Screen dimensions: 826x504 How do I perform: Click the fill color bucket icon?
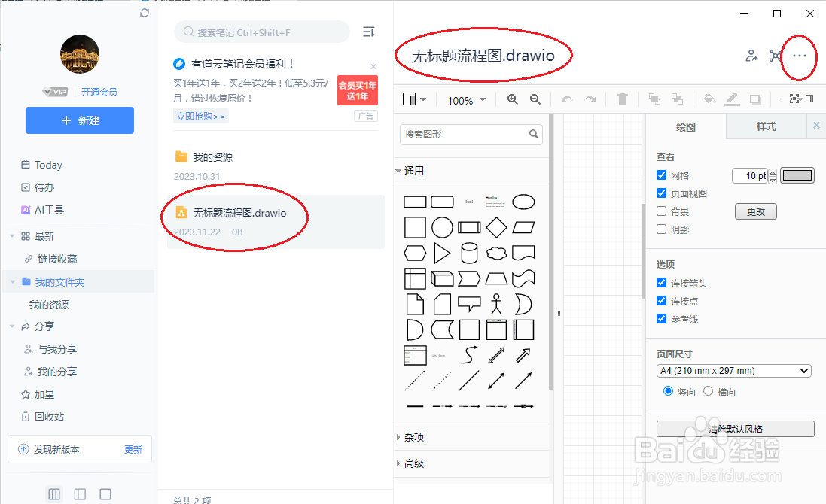tap(709, 99)
